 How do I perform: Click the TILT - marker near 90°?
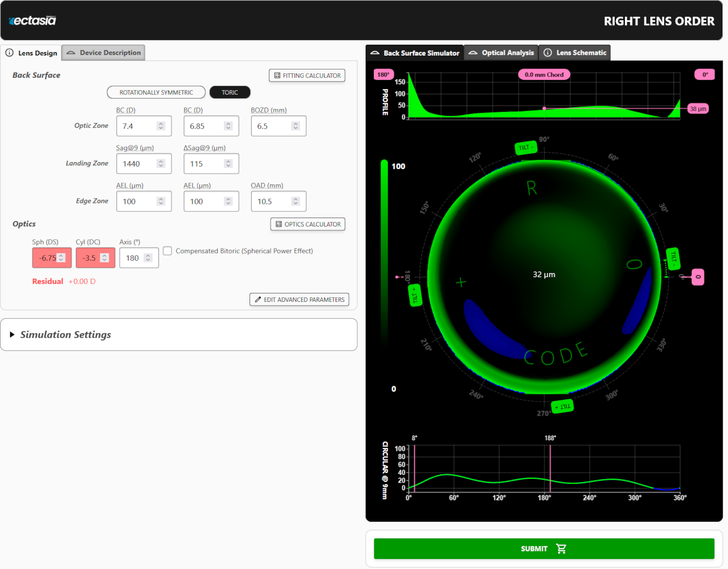point(526,148)
